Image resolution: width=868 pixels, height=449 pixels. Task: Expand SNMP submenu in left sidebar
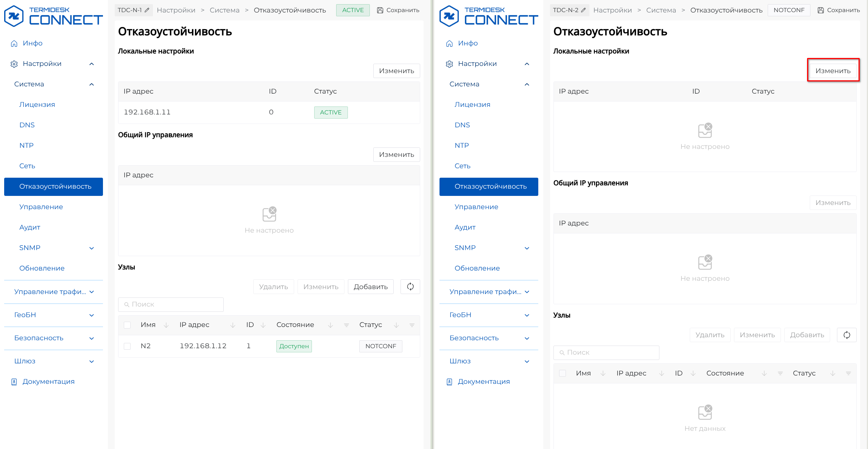pyautogui.click(x=92, y=248)
